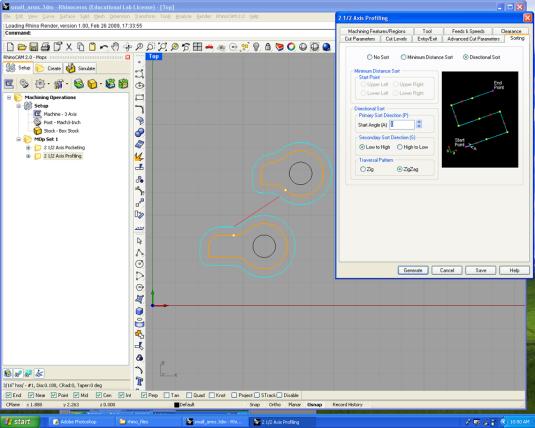Image resolution: width=535 pixels, height=428 pixels.
Task: Click the Copy icon in toolbar
Action: 81,46
